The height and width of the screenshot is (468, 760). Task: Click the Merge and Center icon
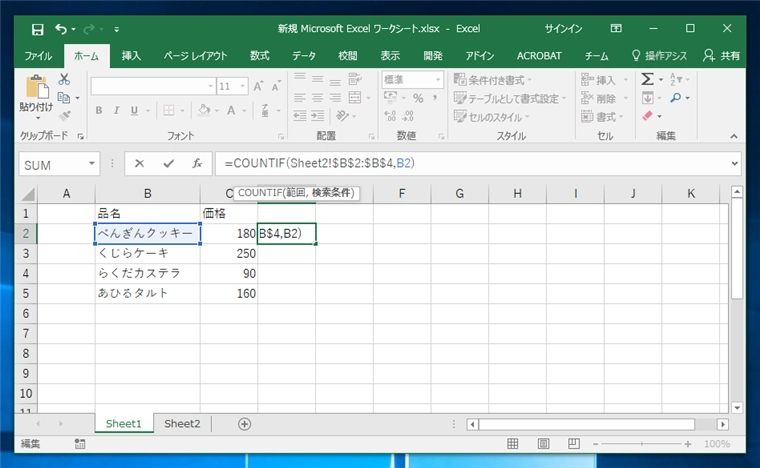click(x=355, y=97)
